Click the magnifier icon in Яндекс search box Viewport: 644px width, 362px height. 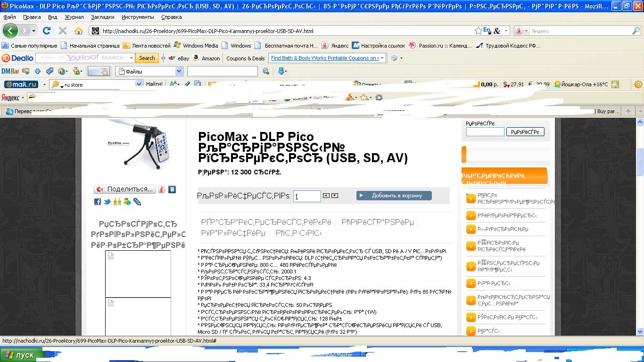[636, 31]
